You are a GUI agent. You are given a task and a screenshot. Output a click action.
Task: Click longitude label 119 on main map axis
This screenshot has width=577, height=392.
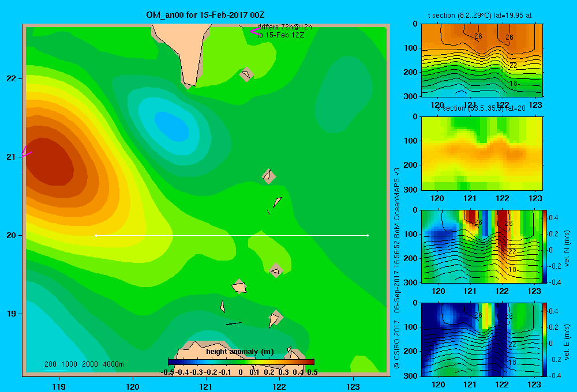59,386
